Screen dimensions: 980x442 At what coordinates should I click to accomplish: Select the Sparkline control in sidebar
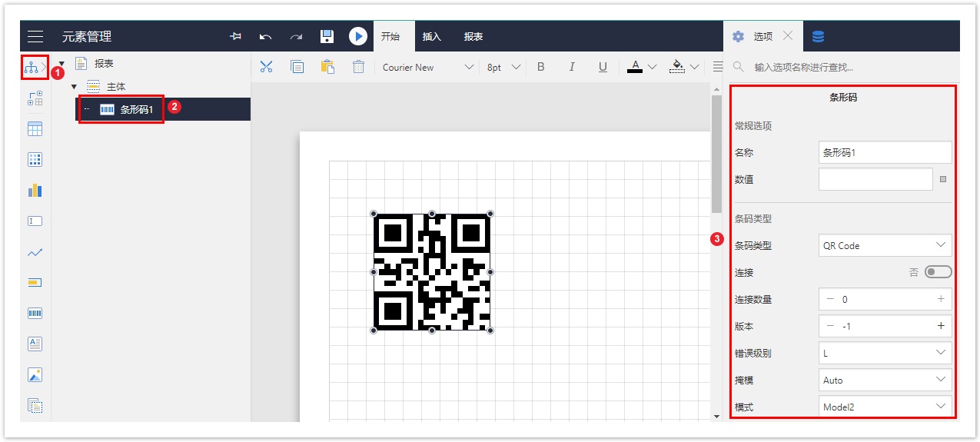pyautogui.click(x=35, y=252)
